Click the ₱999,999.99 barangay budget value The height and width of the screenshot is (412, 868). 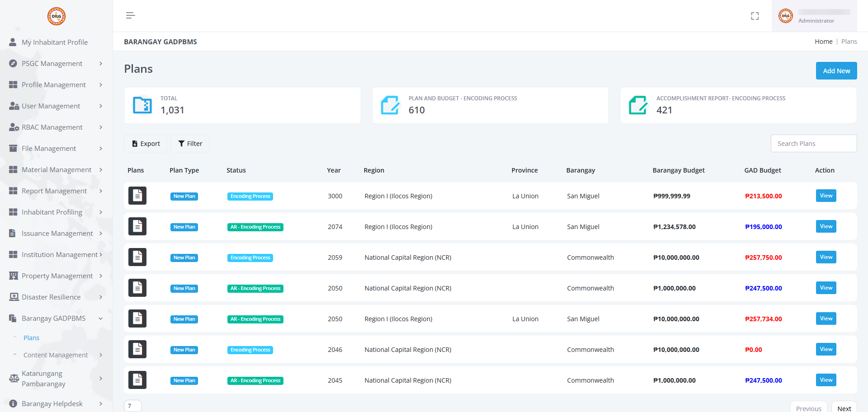672,196
